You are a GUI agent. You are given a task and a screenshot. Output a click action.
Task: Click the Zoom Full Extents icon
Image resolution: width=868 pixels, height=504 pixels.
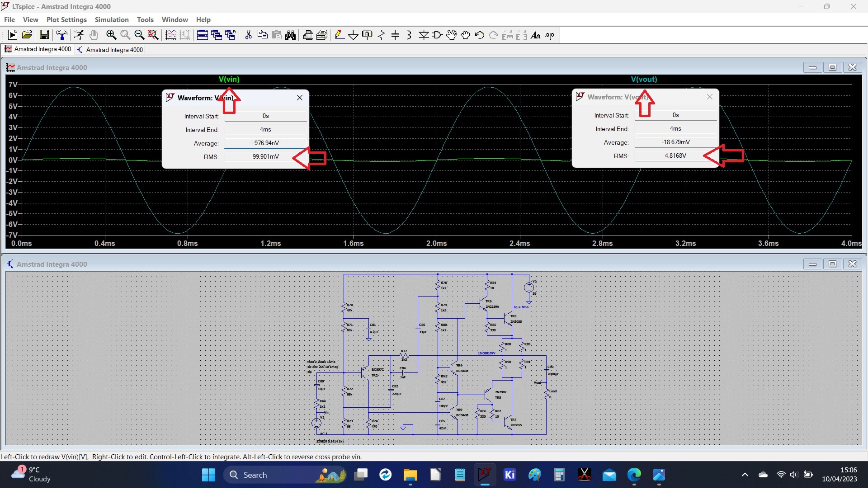pos(153,35)
